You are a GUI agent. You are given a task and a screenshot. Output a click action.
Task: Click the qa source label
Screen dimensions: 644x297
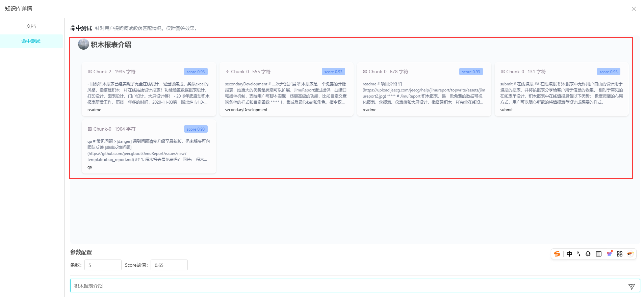click(x=89, y=167)
